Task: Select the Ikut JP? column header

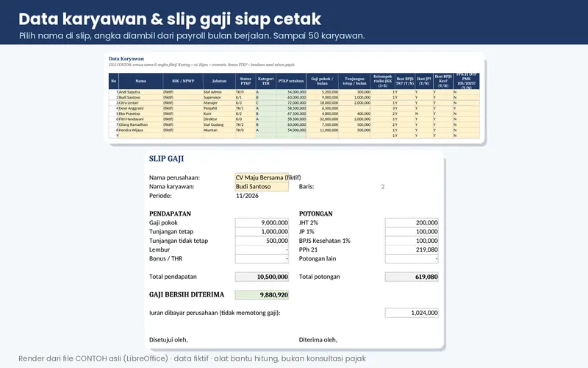Action: point(424,81)
